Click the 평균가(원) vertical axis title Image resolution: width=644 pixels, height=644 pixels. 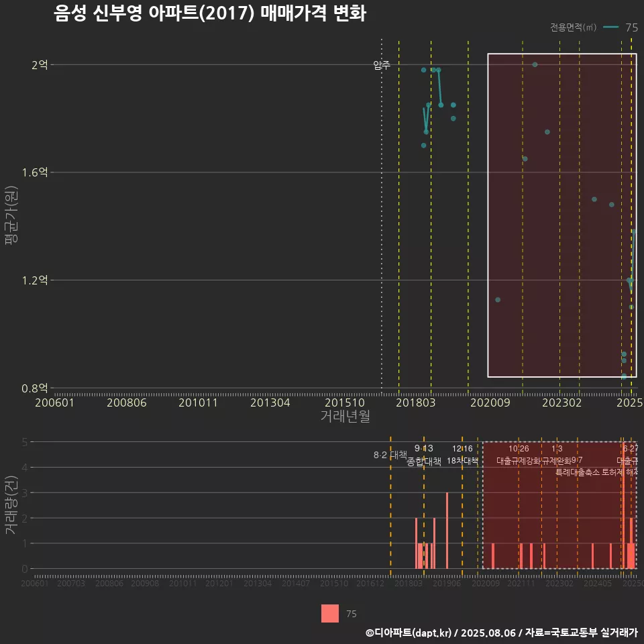[11, 215]
